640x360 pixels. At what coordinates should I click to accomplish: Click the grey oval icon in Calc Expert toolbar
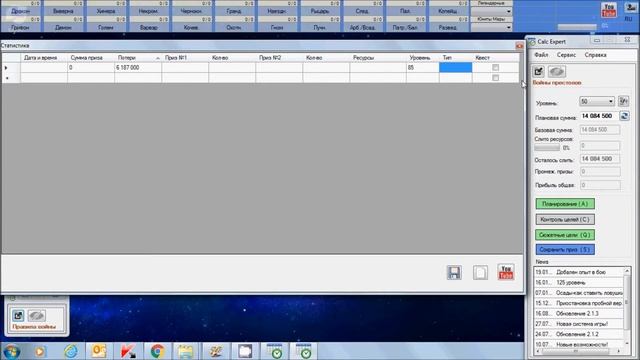click(556, 71)
